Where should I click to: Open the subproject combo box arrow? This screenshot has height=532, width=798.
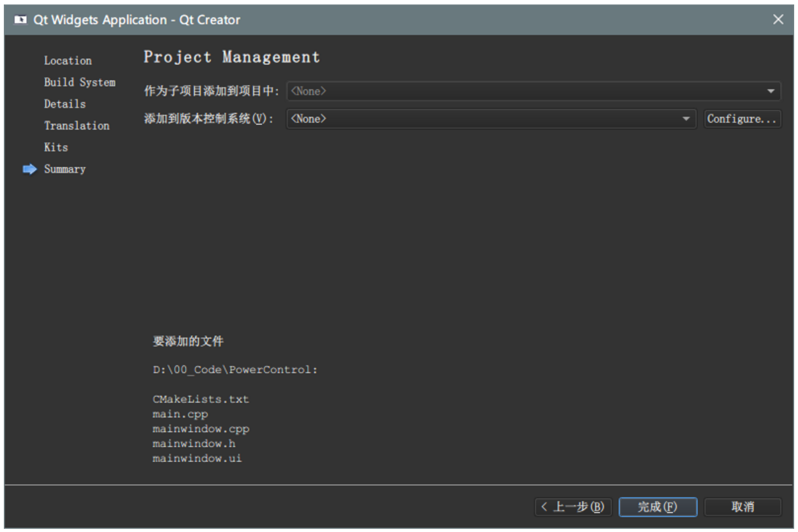[x=773, y=91]
